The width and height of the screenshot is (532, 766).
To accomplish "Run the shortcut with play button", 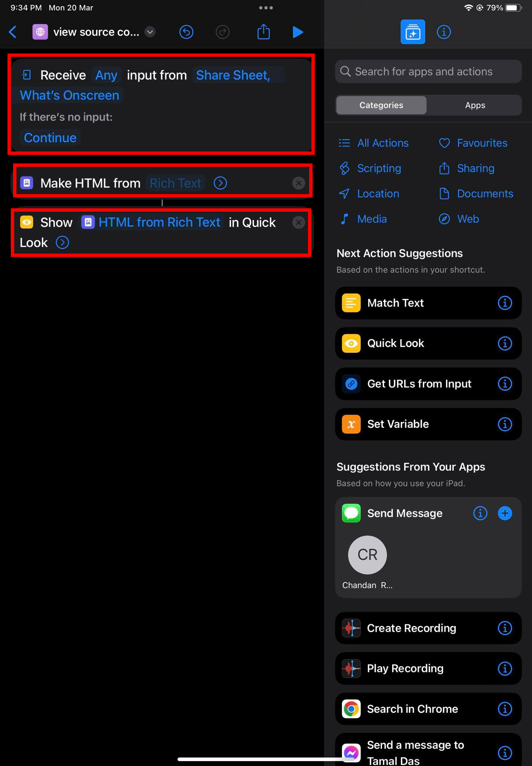I will pyautogui.click(x=298, y=32).
